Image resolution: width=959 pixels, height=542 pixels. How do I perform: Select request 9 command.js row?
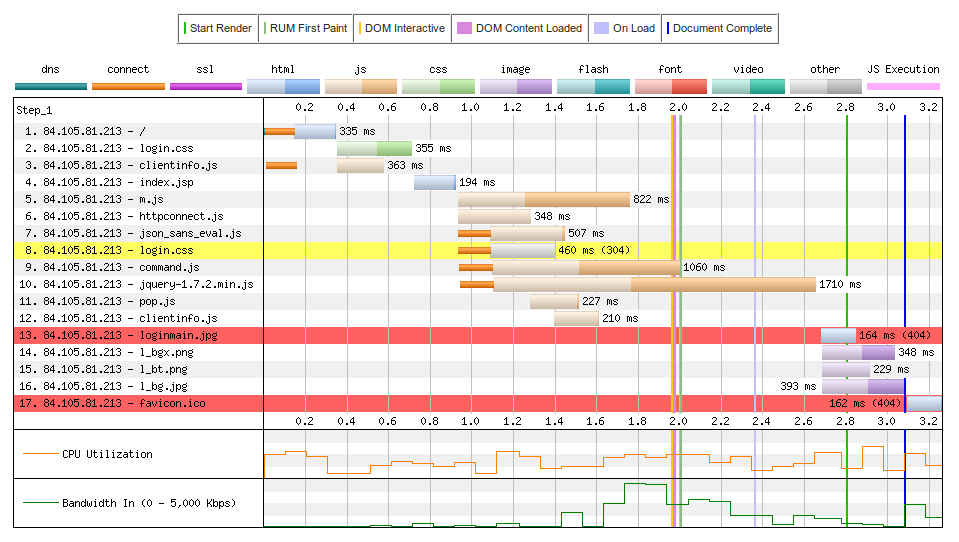(x=478, y=267)
